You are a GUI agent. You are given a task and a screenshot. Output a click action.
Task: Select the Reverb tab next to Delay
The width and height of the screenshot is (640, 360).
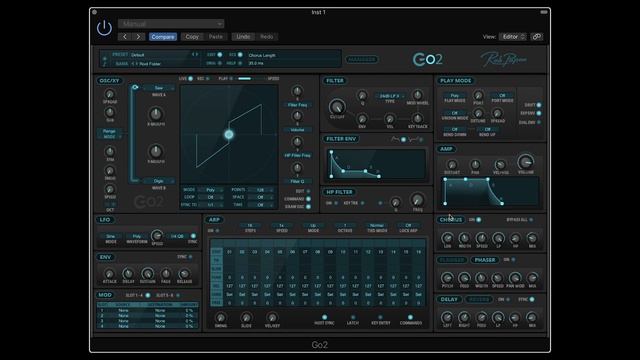[478, 299]
